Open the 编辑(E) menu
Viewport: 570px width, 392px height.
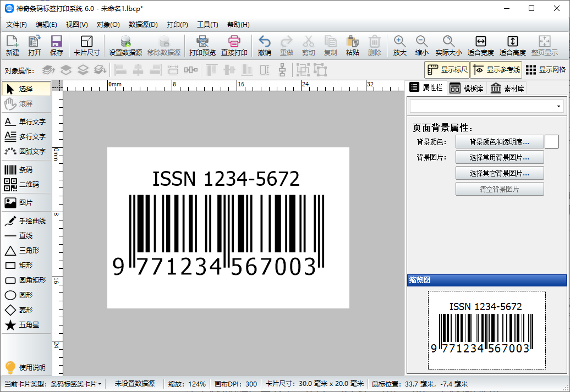[x=46, y=25]
